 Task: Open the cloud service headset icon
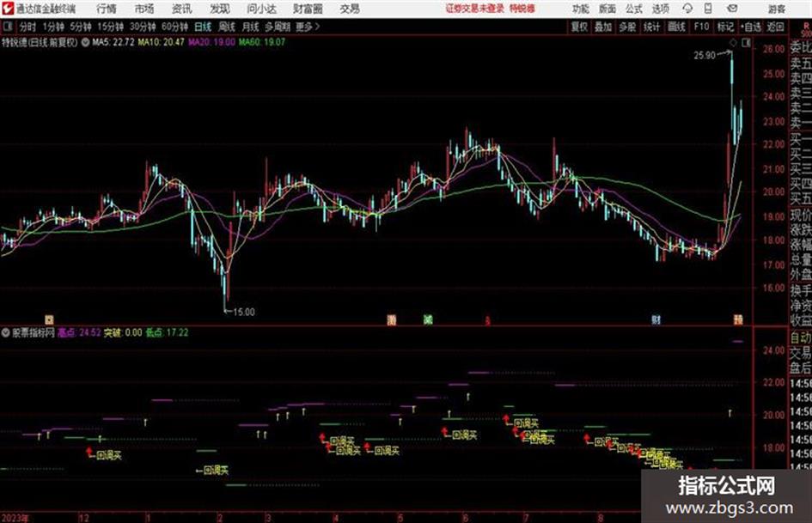[x=687, y=9]
